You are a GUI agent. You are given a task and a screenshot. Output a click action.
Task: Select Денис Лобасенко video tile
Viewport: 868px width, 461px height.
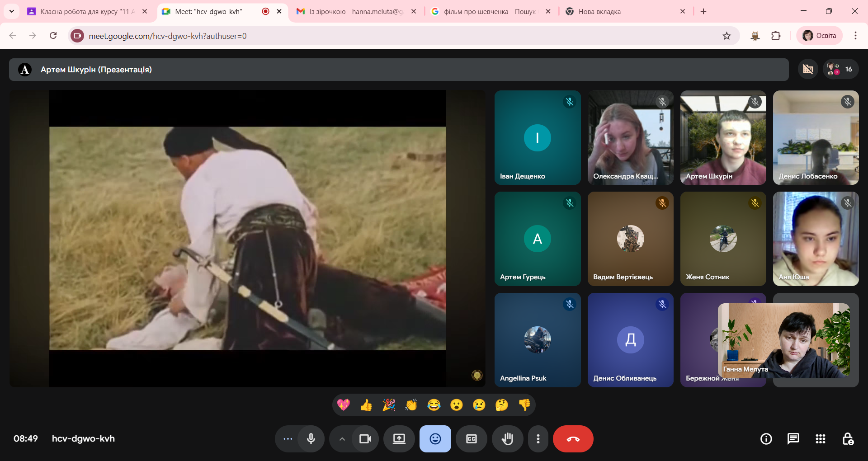(x=816, y=137)
